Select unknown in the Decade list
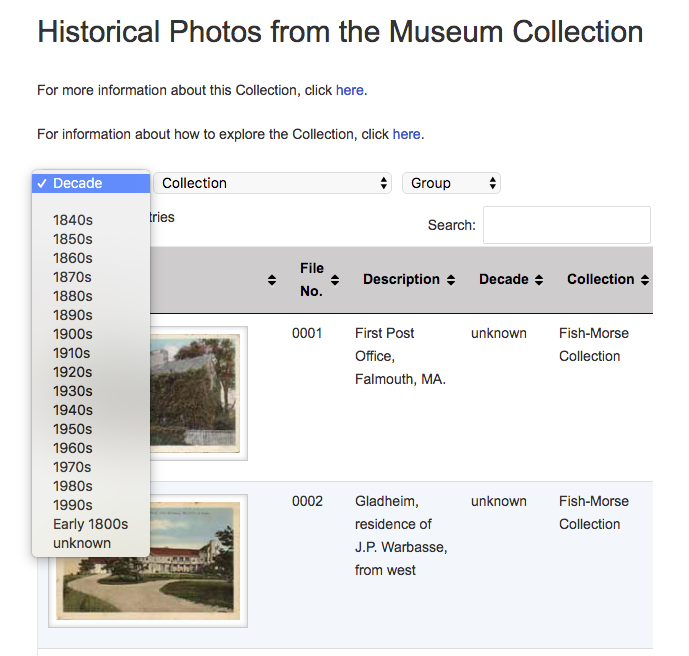Viewport: 689px width, 656px height. point(91,543)
